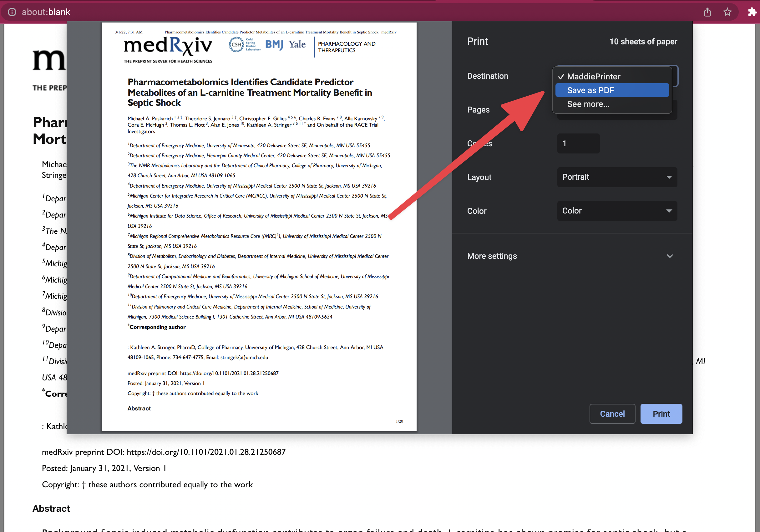Screen dimensions: 760x532
Task: Open the extensions puzzle icon
Action: pyautogui.click(x=752, y=12)
